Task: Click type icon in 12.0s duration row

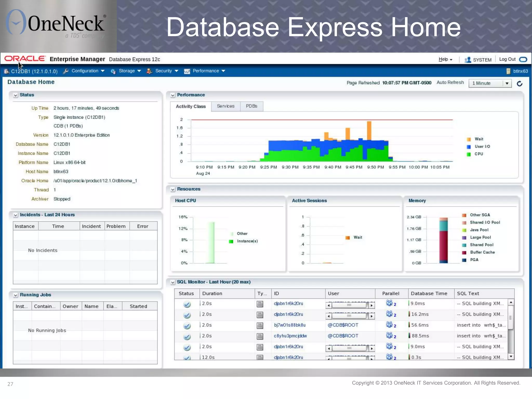Action: (x=260, y=357)
